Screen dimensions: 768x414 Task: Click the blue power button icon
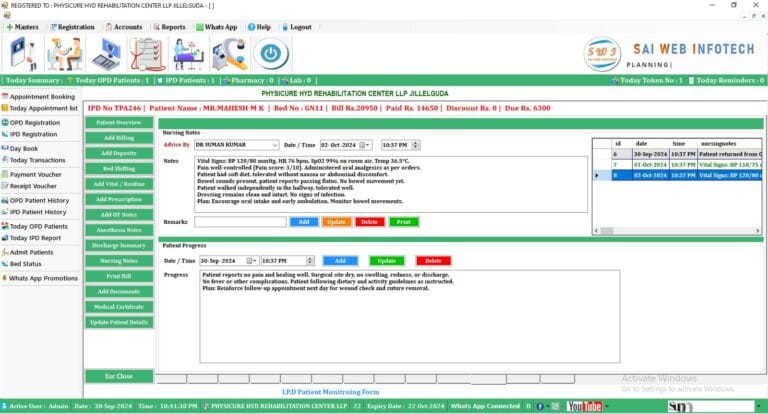click(x=271, y=54)
